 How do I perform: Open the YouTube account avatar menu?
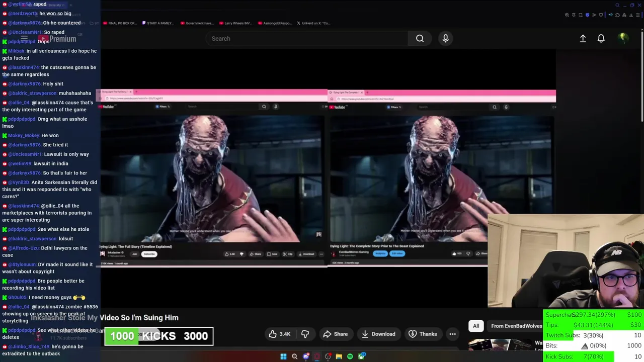point(623,38)
